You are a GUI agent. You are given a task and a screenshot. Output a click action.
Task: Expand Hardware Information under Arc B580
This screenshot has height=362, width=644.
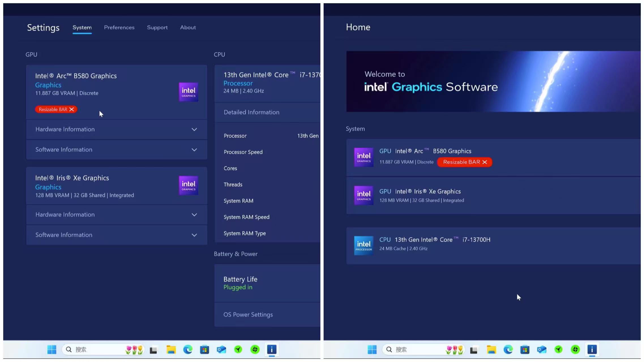[x=116, y=129]
